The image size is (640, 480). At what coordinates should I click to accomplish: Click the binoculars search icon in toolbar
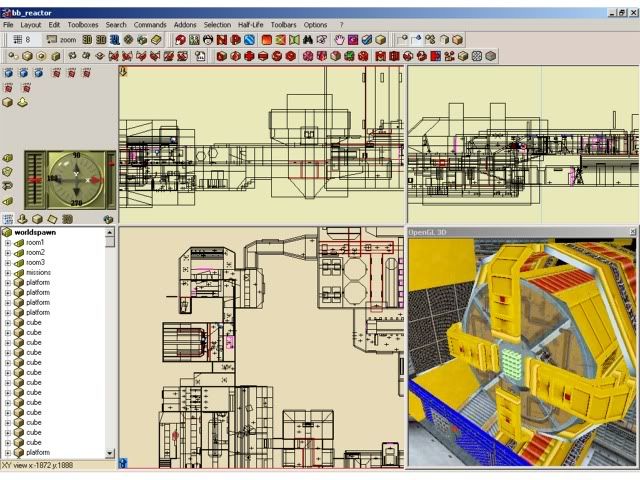[x=307, y=40]
